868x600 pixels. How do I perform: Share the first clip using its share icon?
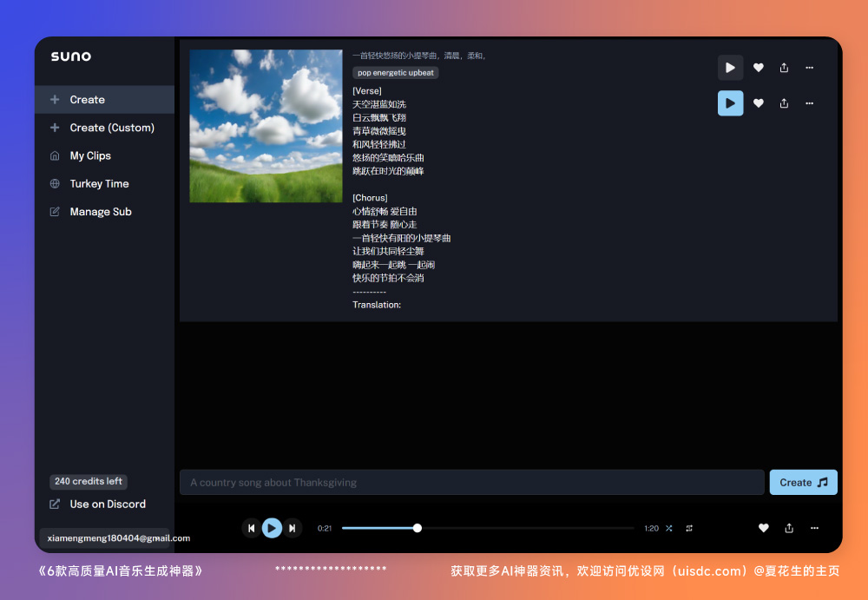point(784,68)
